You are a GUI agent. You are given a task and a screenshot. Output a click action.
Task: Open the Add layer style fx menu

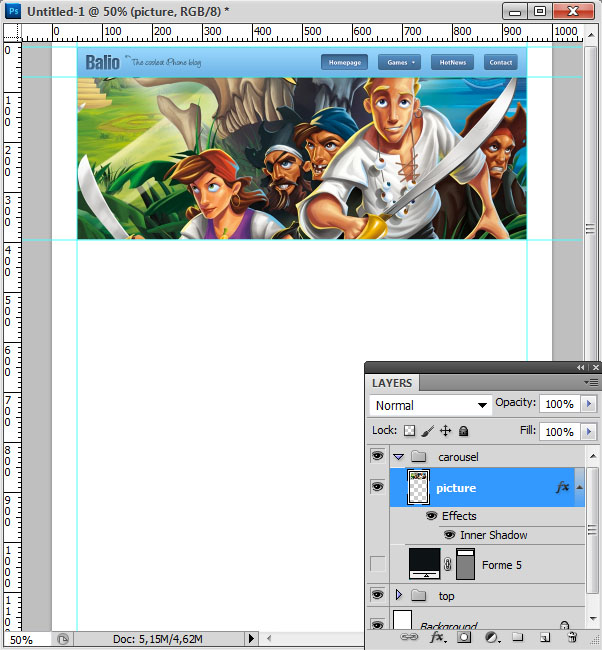[437, 637]
